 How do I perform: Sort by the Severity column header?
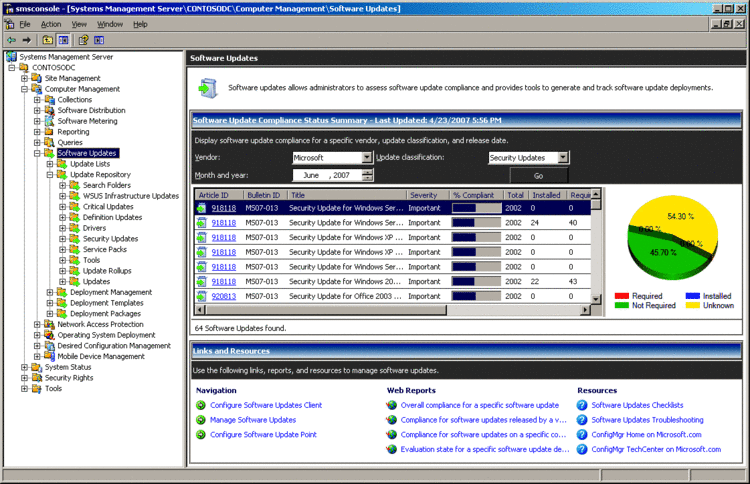423,194
